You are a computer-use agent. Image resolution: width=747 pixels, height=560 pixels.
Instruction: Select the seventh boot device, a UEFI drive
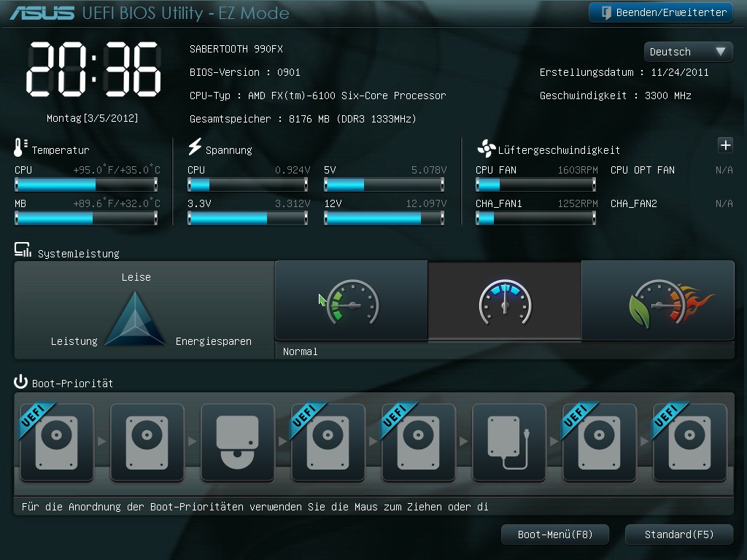point(600,442)
